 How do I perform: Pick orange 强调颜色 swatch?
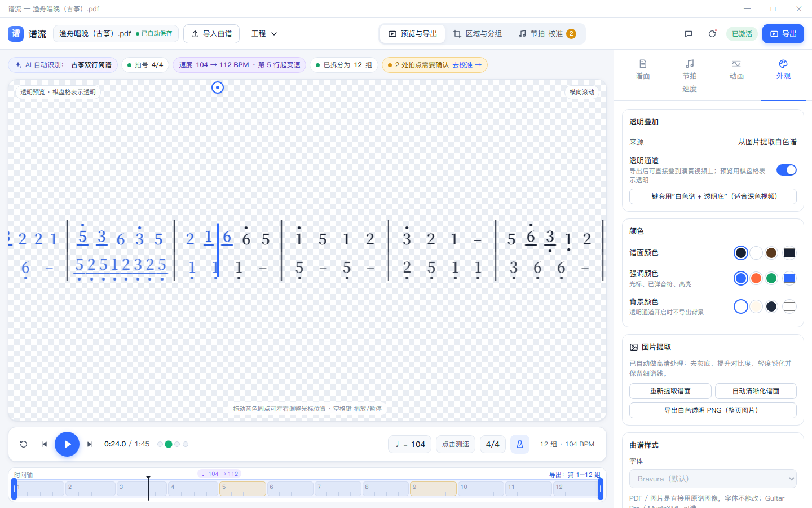point(756,278)
